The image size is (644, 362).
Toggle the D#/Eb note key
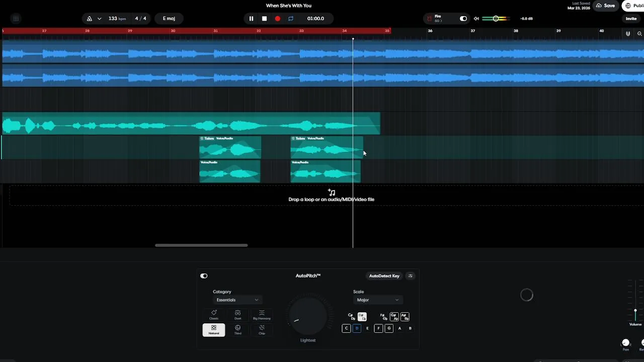(x=362, y=317)
